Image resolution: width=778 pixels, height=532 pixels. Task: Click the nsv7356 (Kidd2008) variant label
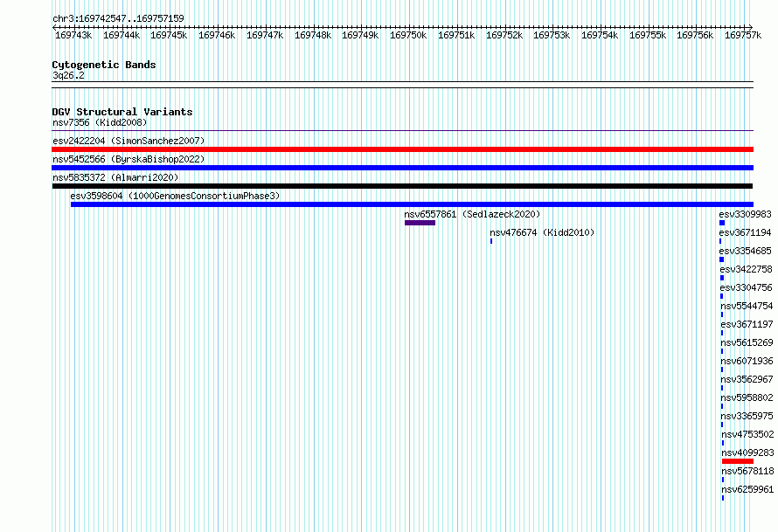point(100,122)
